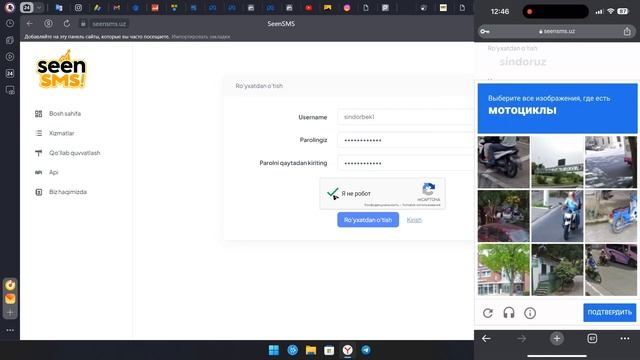Switch to the YouTube tab
This screenshot has height=360, width=640.
(x=309, y=8)
